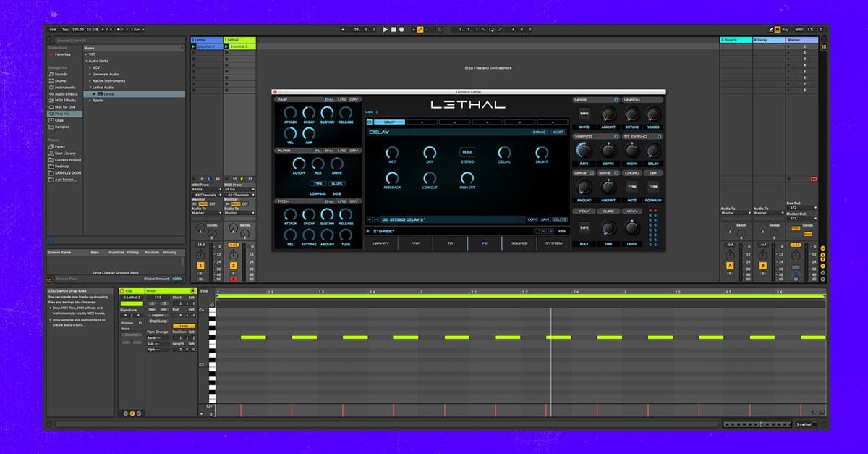The height and width of the screenshot is (454, 868).
Task: Expand the VST folder in browser
Action: point(86,54)
